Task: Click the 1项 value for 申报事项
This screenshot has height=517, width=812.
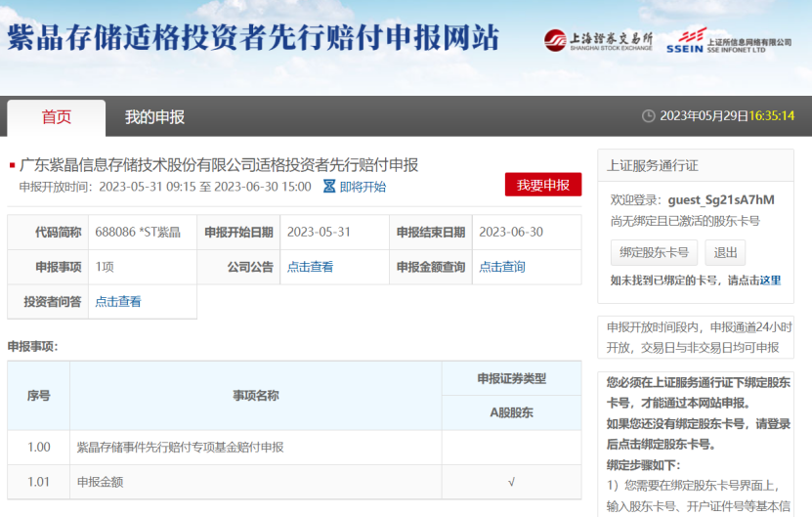Action: [x=105, y=267]
